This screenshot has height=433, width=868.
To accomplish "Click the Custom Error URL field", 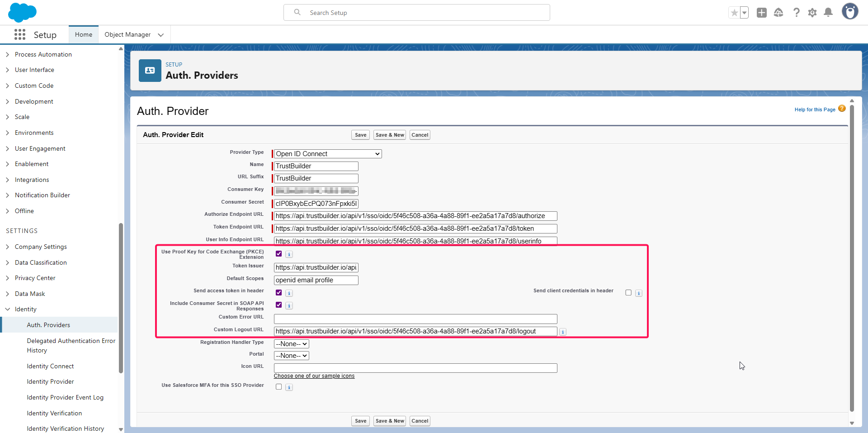I will tap(415, 319).
